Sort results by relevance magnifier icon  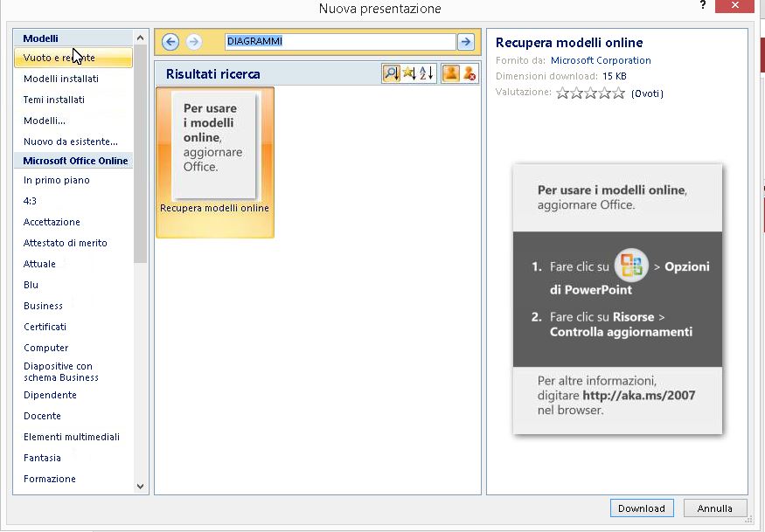392,73
